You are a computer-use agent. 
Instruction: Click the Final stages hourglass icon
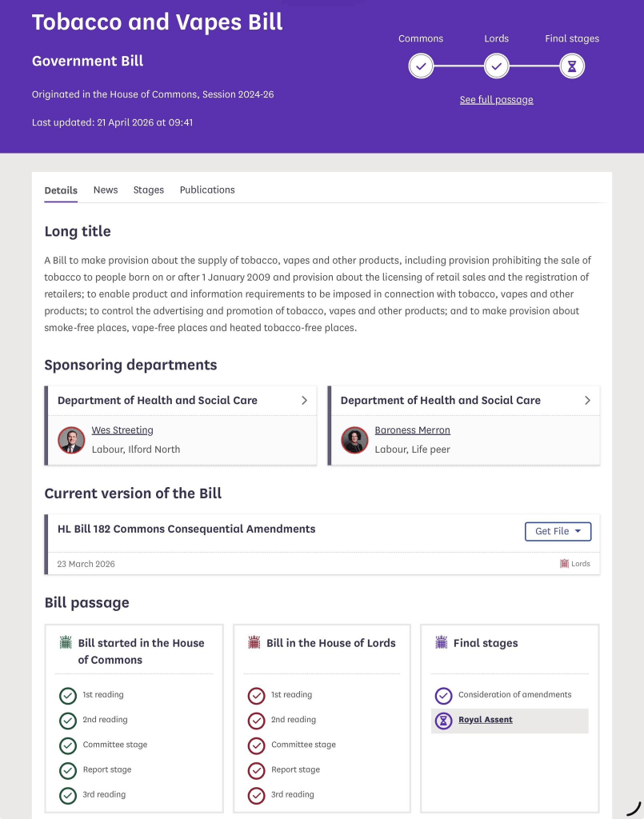571,66
